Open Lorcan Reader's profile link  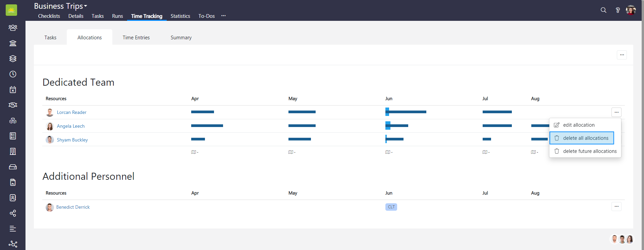point(71,113)
